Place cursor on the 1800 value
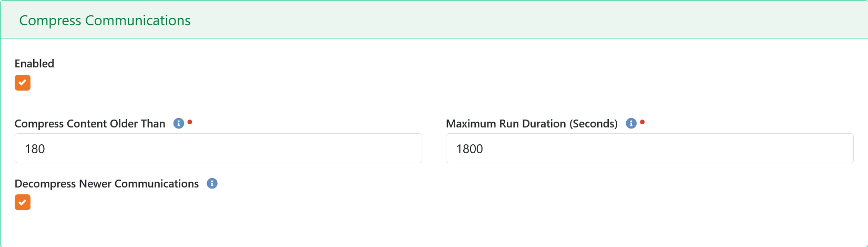868x247 pixels. 469,149
